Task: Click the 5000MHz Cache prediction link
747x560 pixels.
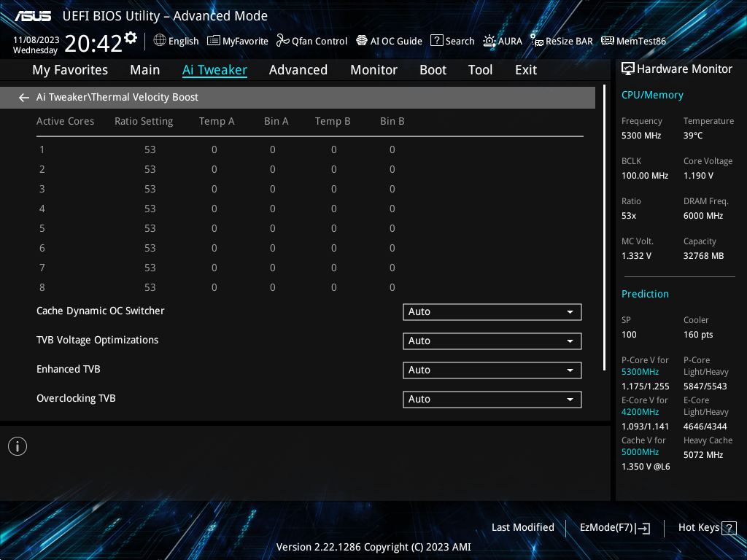Action: click(640, 452)
